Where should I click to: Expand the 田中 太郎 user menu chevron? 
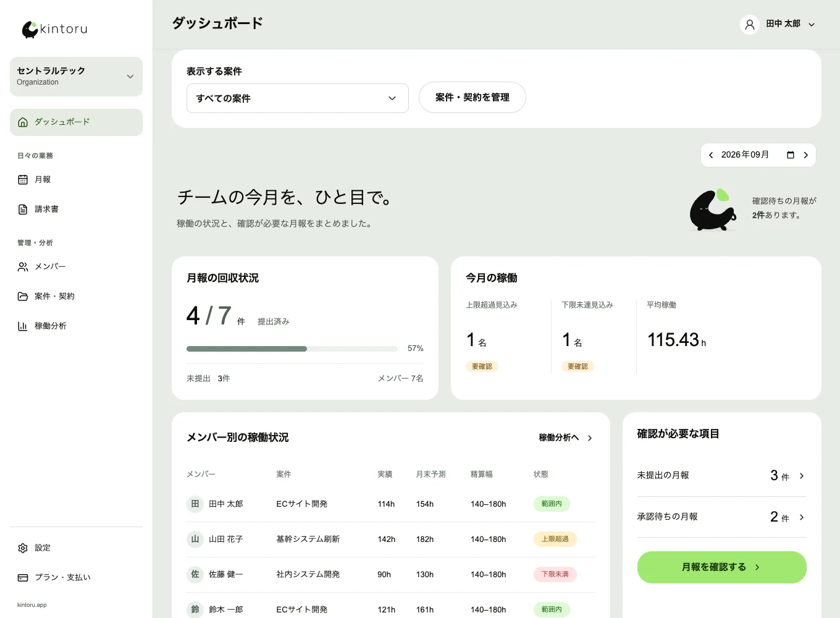(812, 25)
